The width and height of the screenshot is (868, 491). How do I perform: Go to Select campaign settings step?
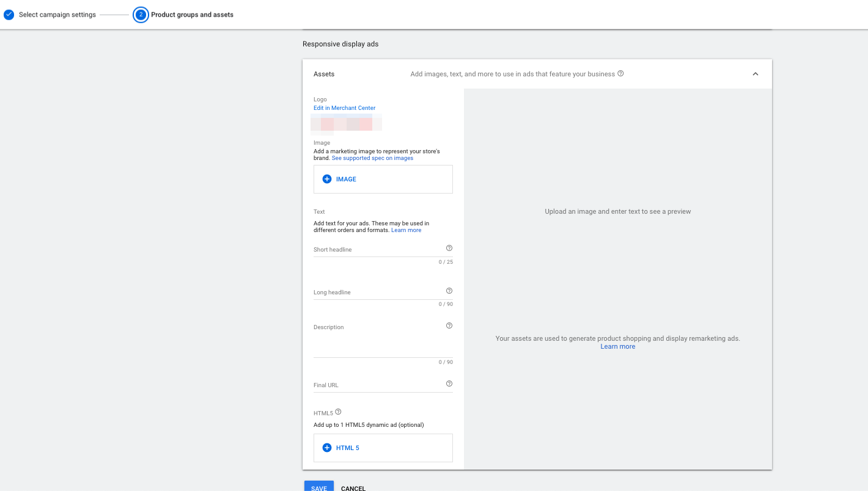pos(57,15)
